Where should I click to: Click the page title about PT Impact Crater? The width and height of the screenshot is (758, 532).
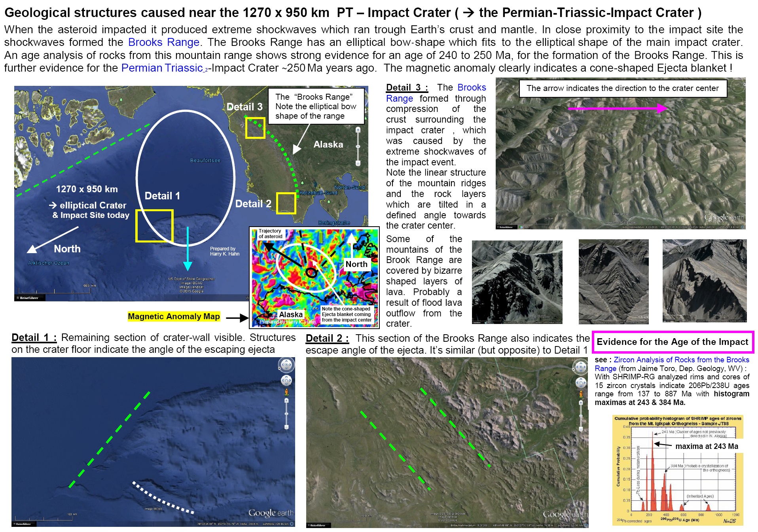point(353,13)
